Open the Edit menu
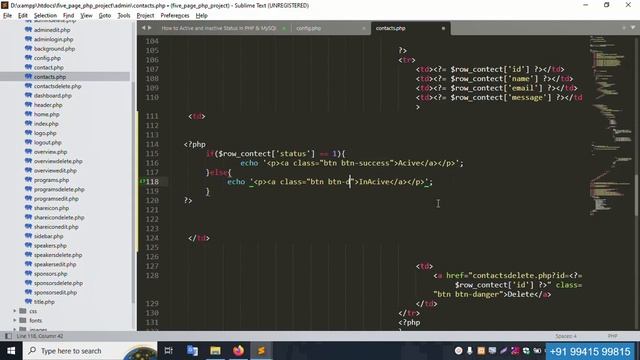 tap(23, 16)
